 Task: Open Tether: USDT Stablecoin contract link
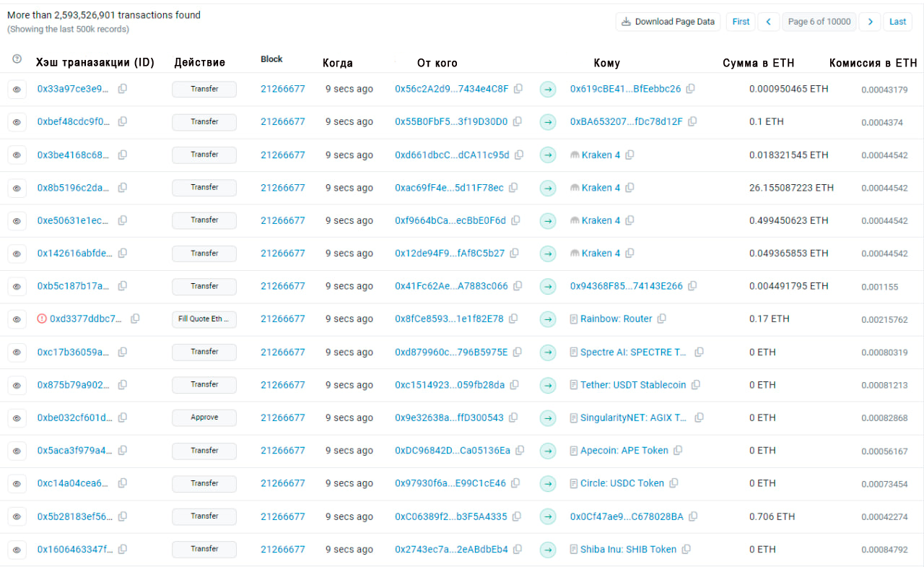point(633,385)
